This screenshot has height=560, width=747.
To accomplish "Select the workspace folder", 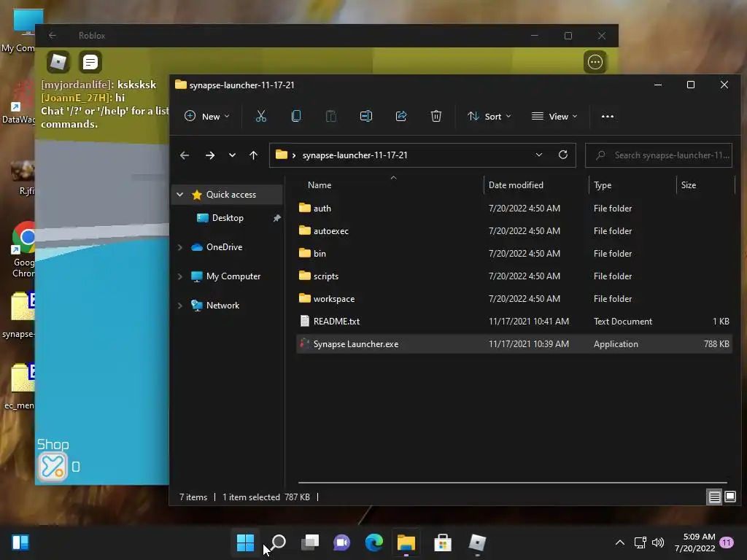I will 514,299.
